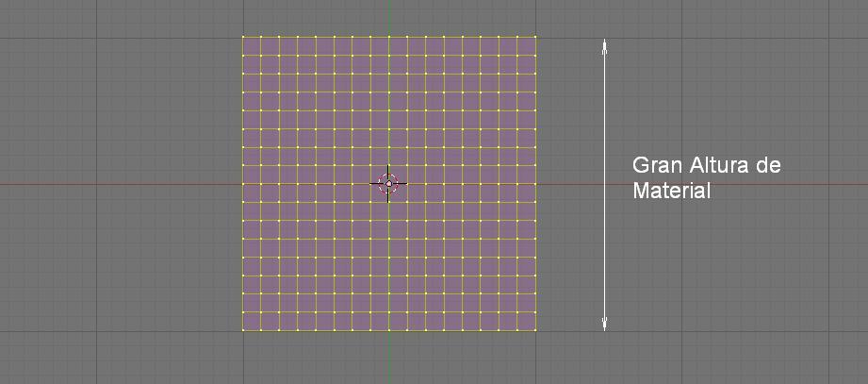Viewport: 868px width, 384px height.
Task: Click the lower arrowhead of the height arrow
Action: tap(605, 325)
